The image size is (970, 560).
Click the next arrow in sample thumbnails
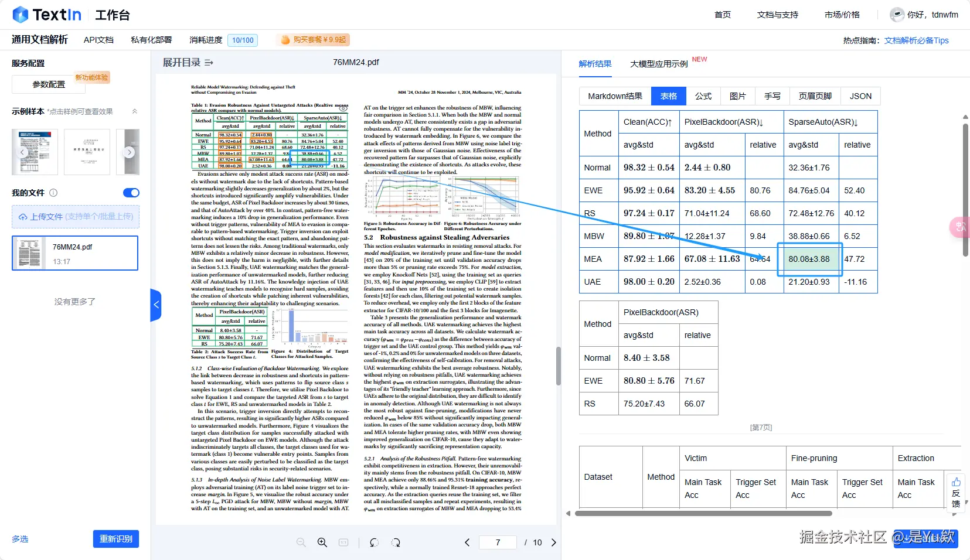(128, 152)
